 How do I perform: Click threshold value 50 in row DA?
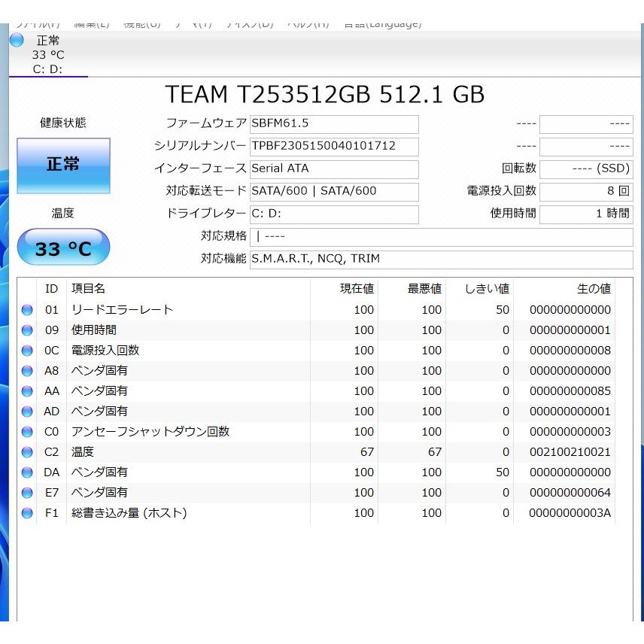click(503, 472)
